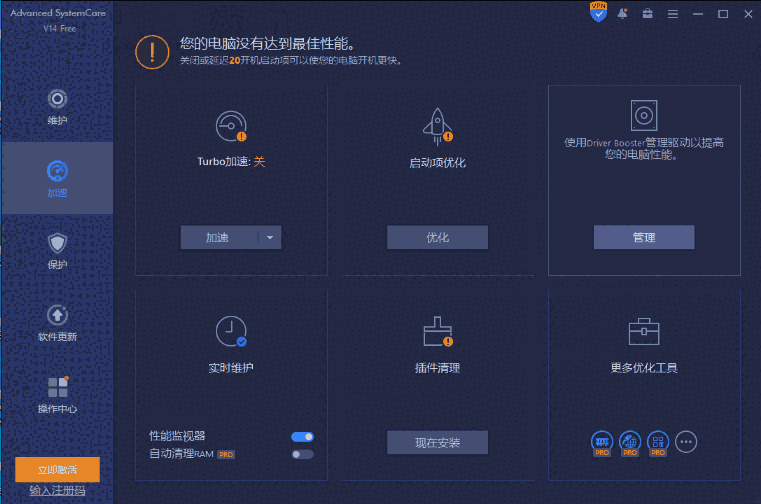
Task: Open the second PRO globe tool icon
Action: pyautogui.click(x=630, y=443)
